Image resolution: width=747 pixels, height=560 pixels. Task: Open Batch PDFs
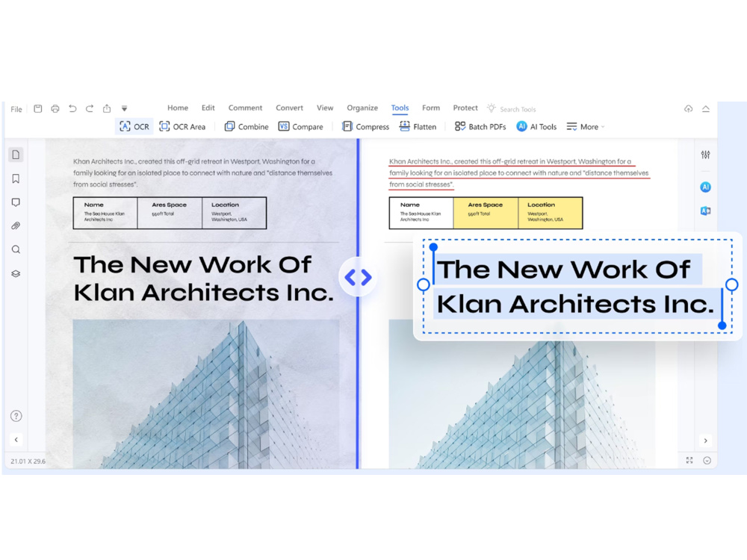(480, 127)
